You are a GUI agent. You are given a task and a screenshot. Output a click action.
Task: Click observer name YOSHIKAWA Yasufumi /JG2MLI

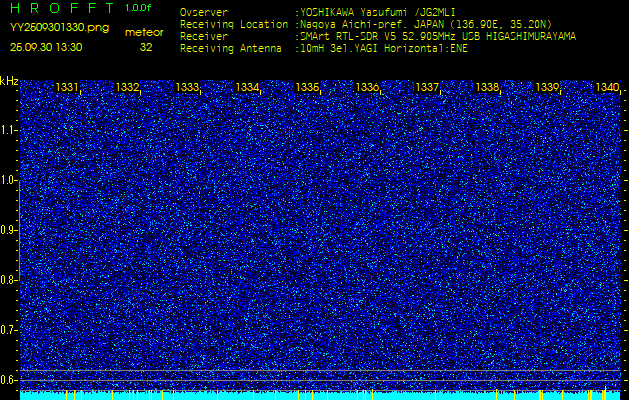(x=378, y=13)
